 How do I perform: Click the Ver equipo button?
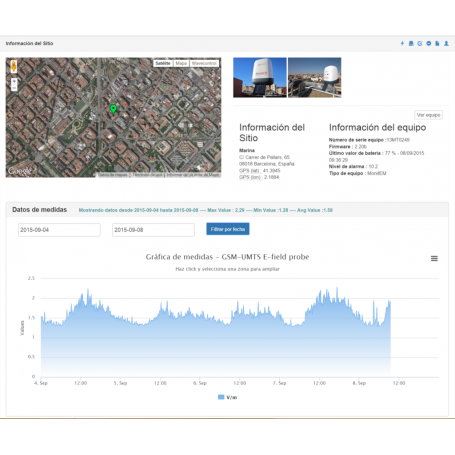pyautogui.click(x=428, y=115)
